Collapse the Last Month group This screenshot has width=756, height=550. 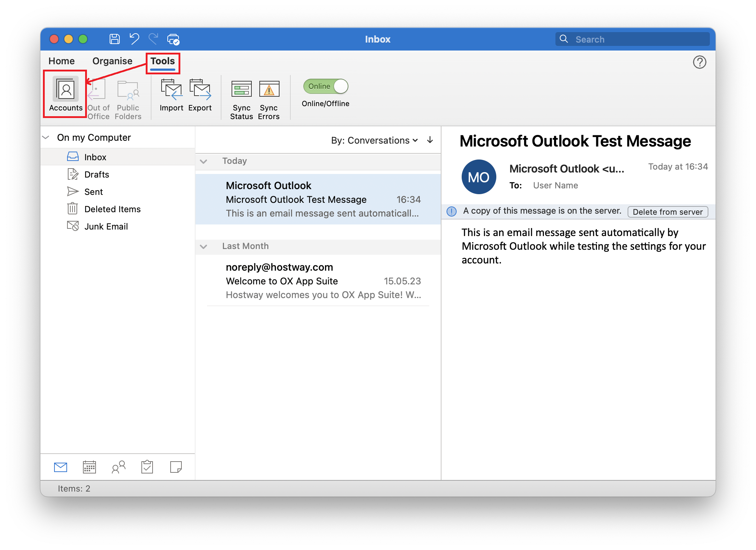(x=204, y=246)
